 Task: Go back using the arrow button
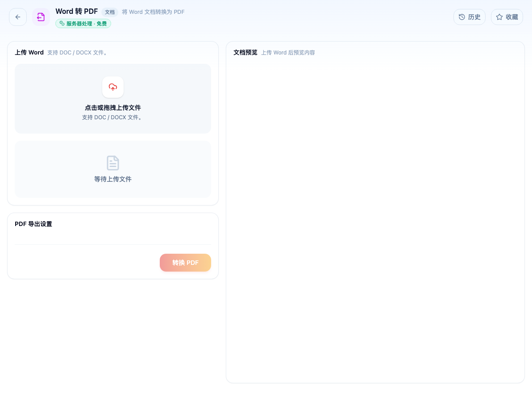pos(18,17)
